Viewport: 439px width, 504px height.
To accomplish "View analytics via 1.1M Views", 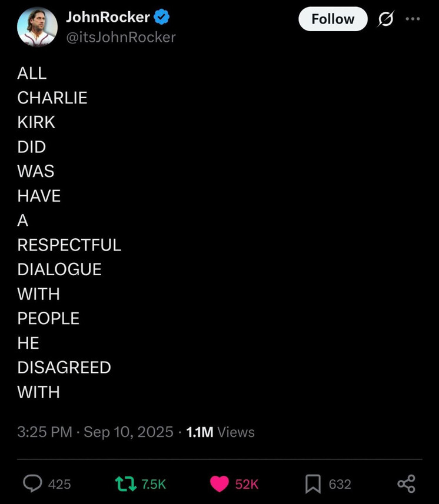I will coord(220,432).
